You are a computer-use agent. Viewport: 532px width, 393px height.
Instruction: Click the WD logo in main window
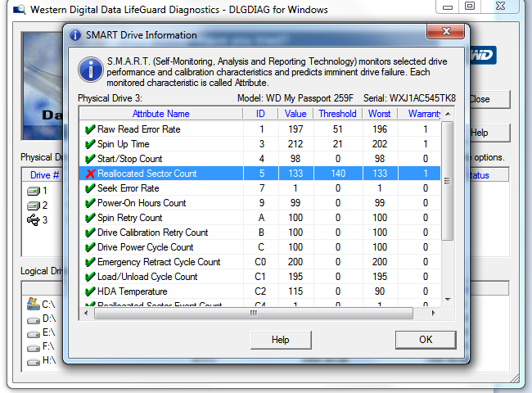coord(483,55)
